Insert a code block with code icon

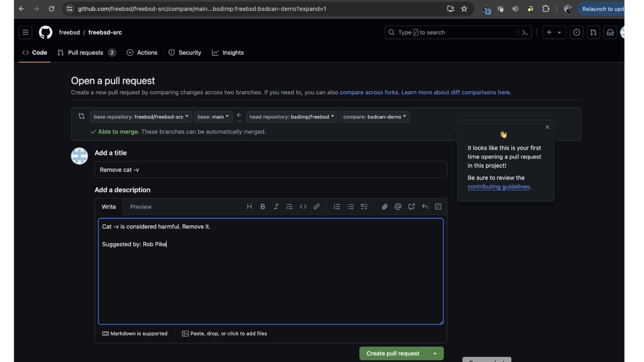point(303,207)
